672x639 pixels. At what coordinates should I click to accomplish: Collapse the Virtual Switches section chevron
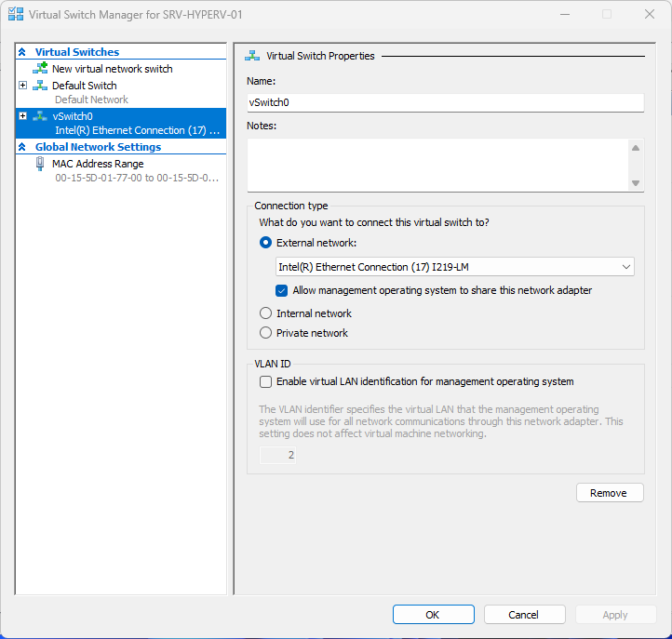click(x=22, y=52)
